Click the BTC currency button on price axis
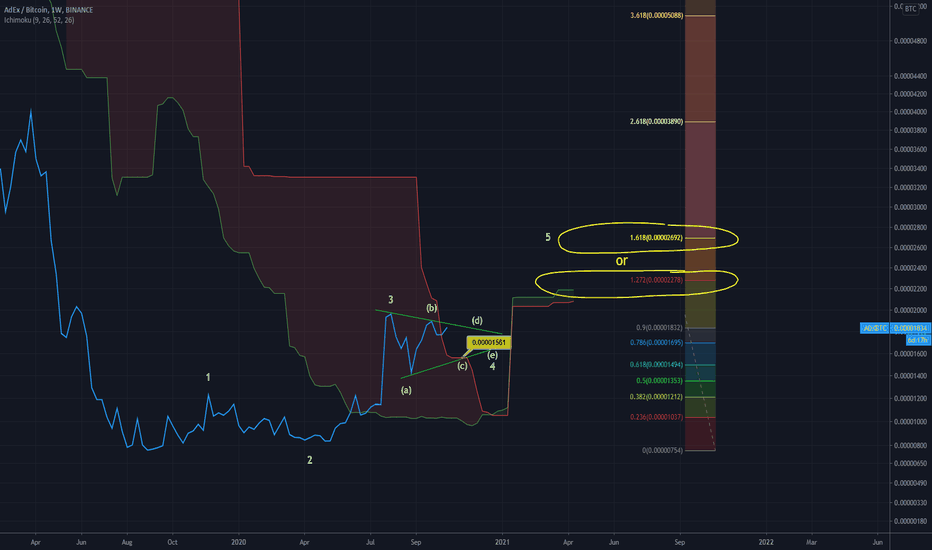The width and height of the screenshot is (932, 550). coord(910,9)
